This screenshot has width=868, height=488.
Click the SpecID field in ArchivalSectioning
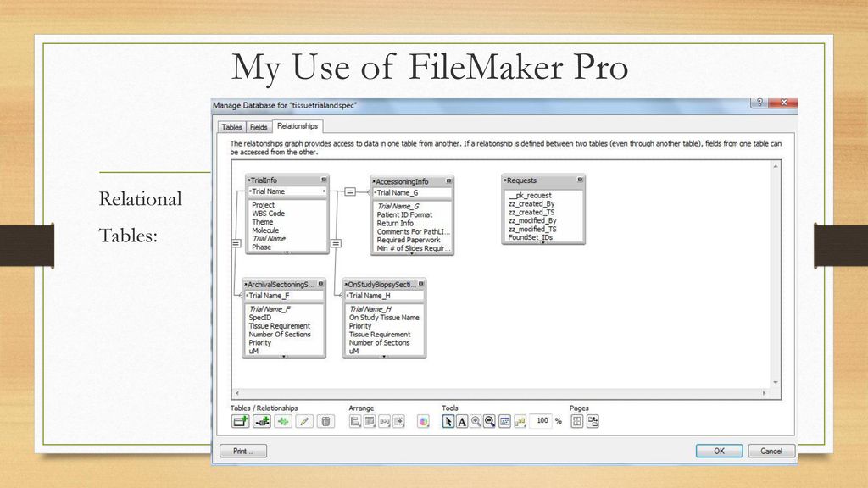click(259, 318)
